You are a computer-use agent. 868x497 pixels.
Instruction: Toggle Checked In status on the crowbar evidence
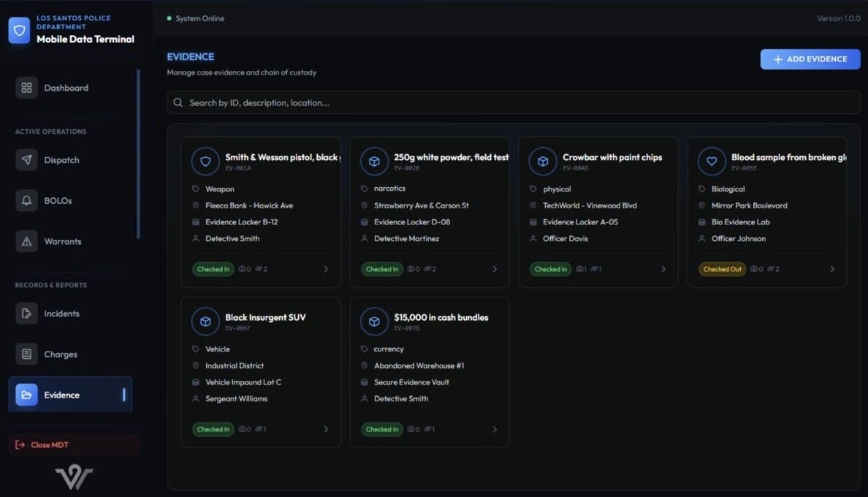pyautogui.click(x=550, y=269)
